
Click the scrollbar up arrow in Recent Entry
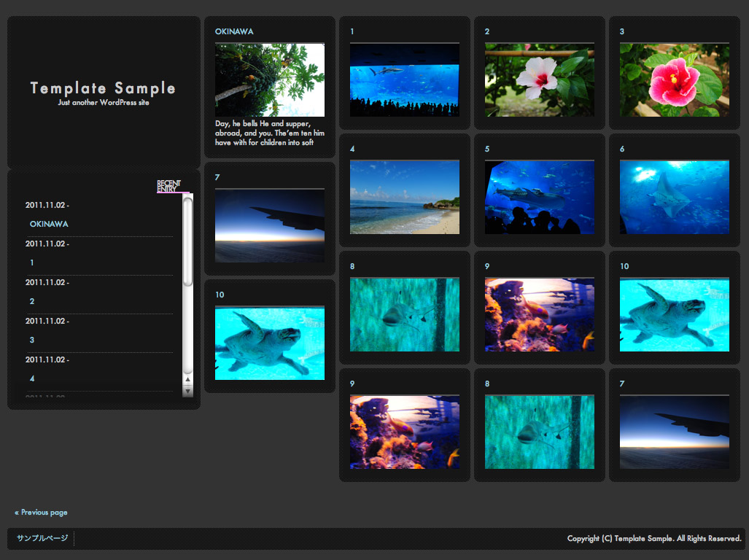tap(187, 380)
